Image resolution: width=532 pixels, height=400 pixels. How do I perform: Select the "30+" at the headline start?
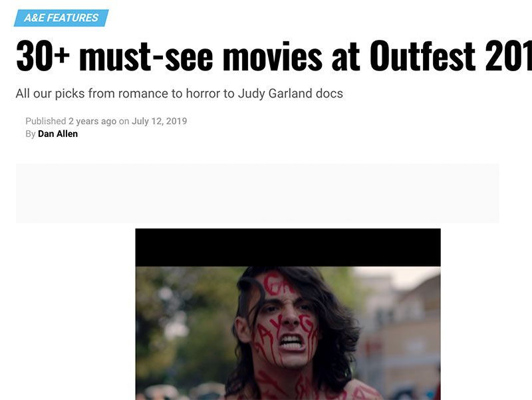pos(43,56)
